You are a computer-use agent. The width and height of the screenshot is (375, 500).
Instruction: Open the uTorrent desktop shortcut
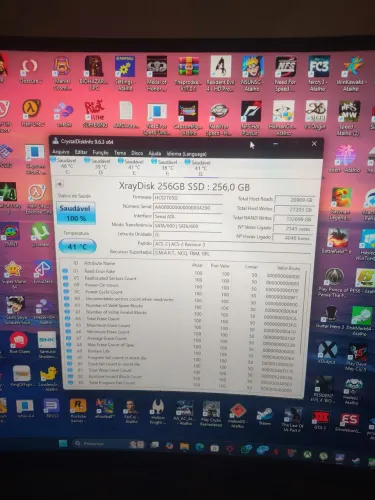41,235
